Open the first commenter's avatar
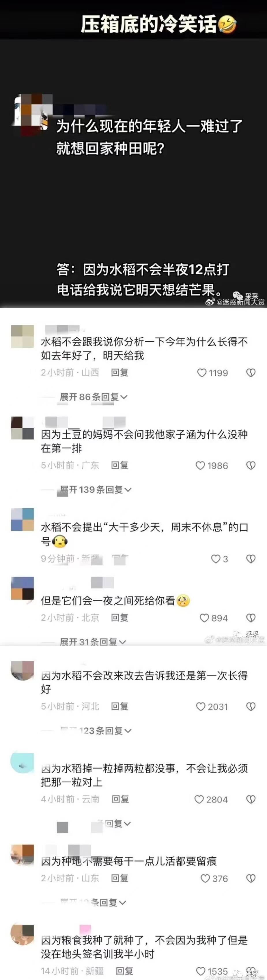Image resolution: width=267 pixels, height=980 pixels. [23, 336]
